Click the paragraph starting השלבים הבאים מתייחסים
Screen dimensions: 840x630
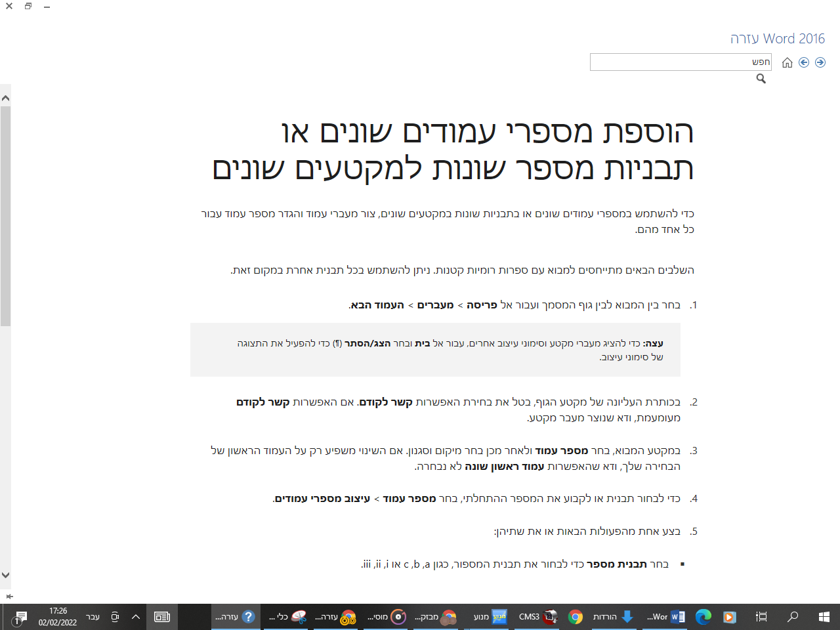[x=462, y=270]
